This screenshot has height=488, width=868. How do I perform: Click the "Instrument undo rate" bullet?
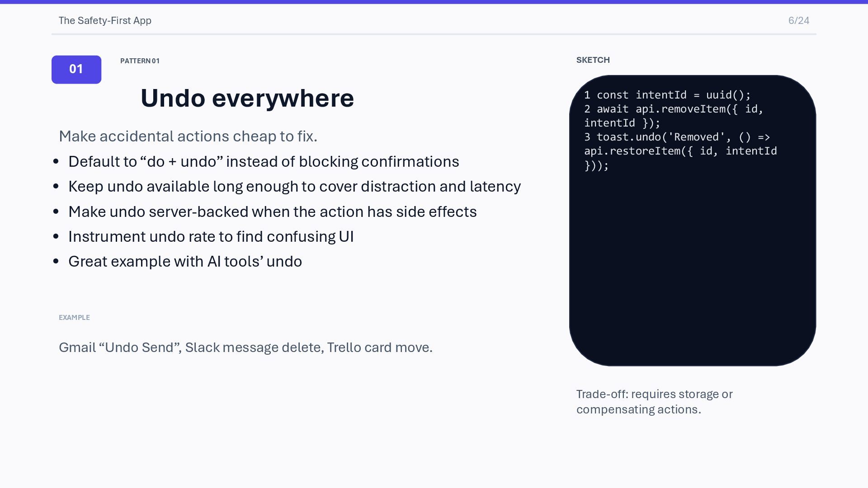(x=211, y=237)
